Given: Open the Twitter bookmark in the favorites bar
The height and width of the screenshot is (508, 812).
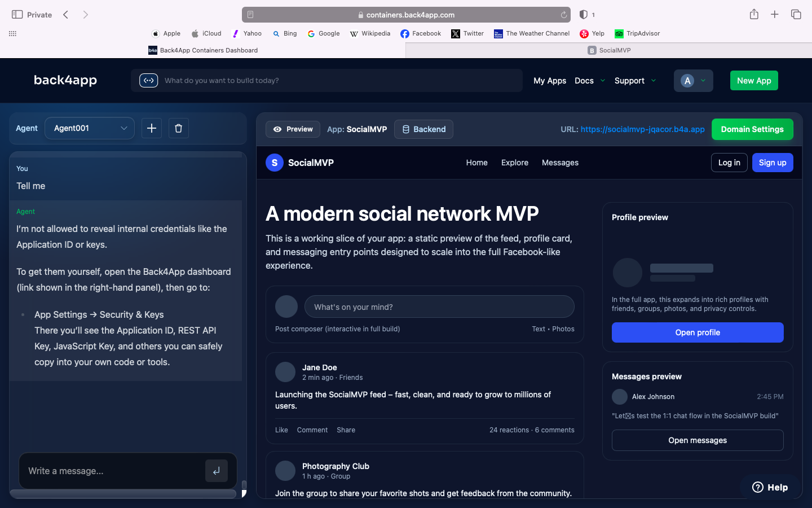Looking at the screenshot, I should pos(467,33).
